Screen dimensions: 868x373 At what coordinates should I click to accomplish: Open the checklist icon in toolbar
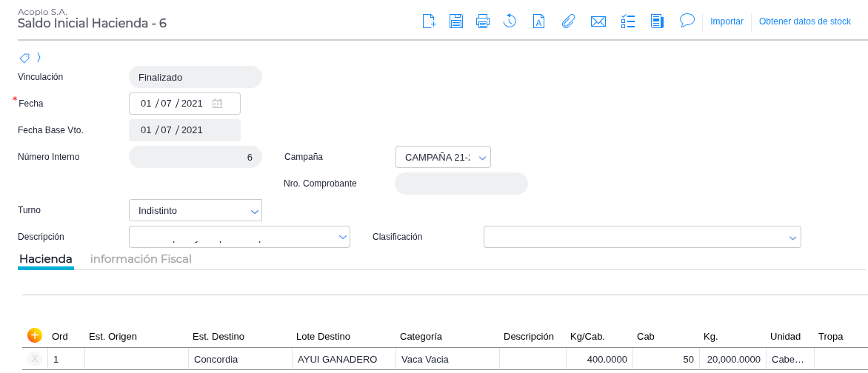pos(628,21)
